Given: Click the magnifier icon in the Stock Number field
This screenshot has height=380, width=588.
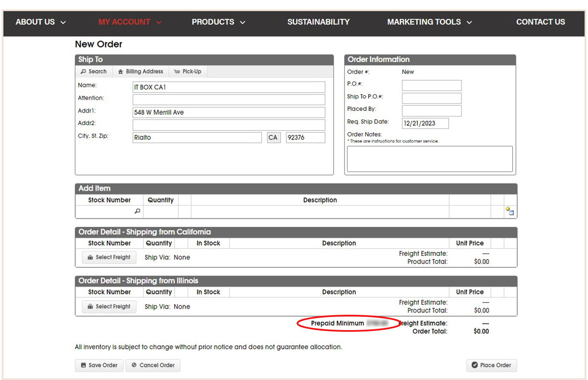Looking at the screenshot, I should [137, 211].
